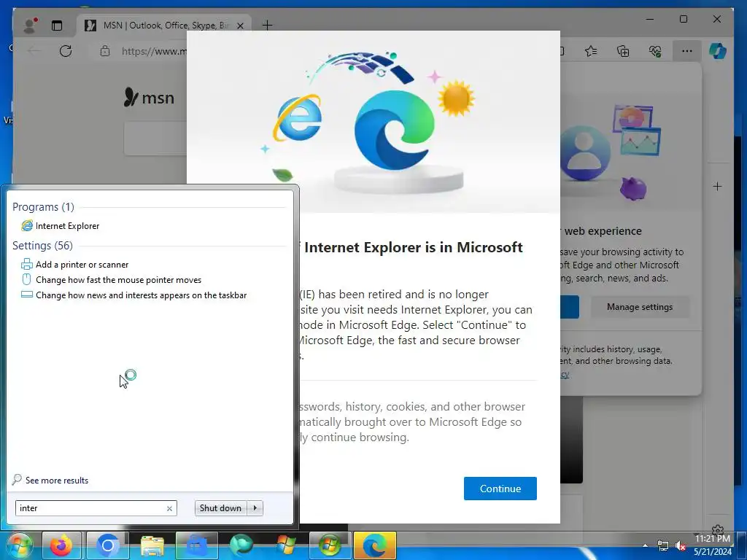Open the Favorites star list icon
This screenshot has height=560, width=747.
(x=591, y=51)
